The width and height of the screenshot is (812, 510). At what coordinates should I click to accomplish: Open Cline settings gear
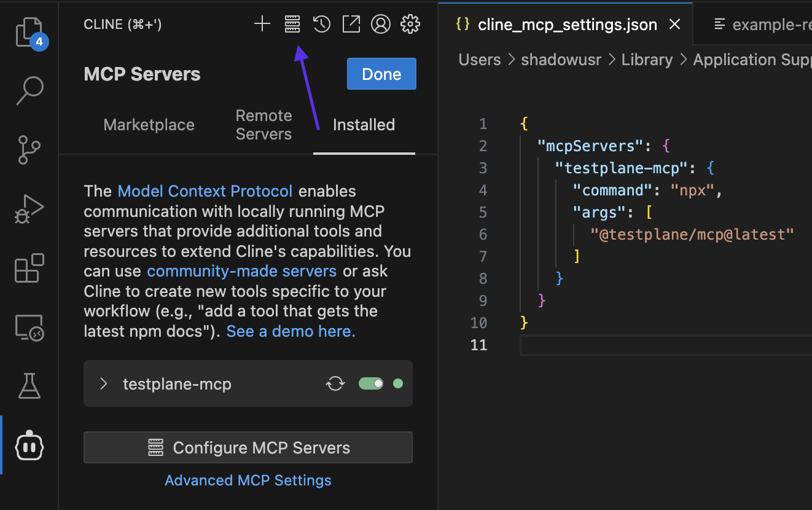410,25
